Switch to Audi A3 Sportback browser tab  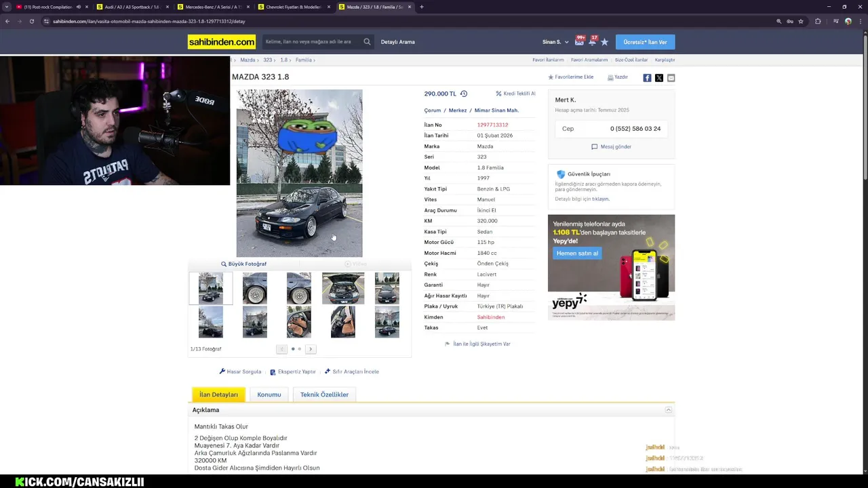(132, 7)
